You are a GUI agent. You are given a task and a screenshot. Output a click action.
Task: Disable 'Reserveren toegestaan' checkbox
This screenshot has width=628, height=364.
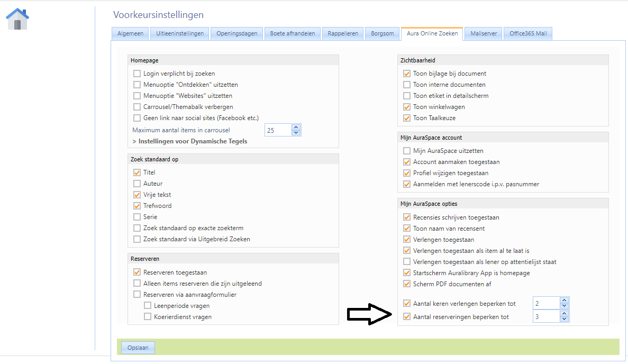click(x=137, y=272)
